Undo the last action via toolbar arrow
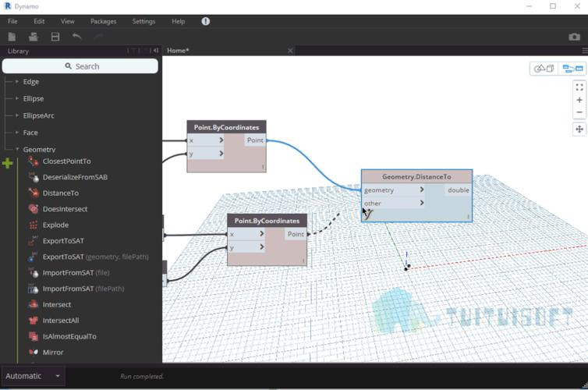Viewport: 588px width, 390px height. coord(76,37)
